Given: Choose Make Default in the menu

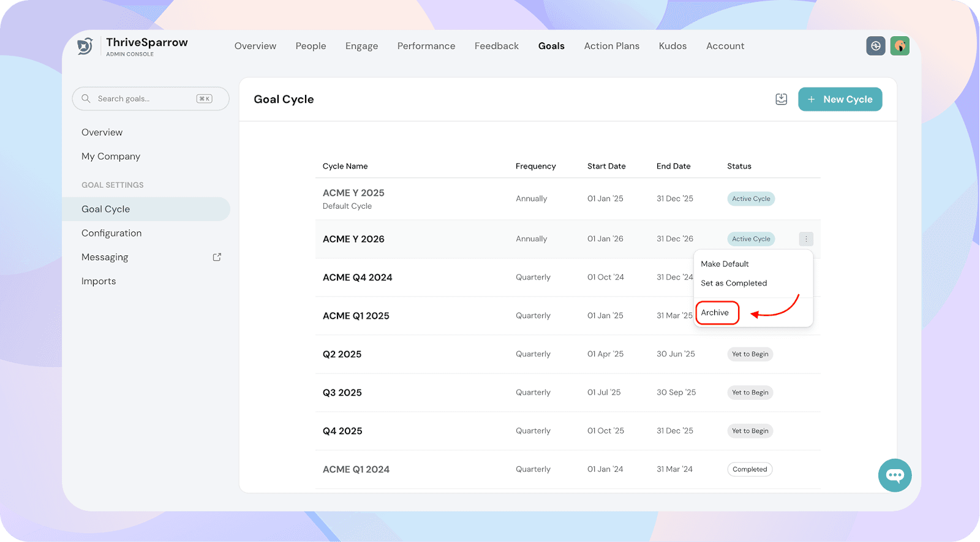Looking at the screenshot, I should click(x=725, y=264).
